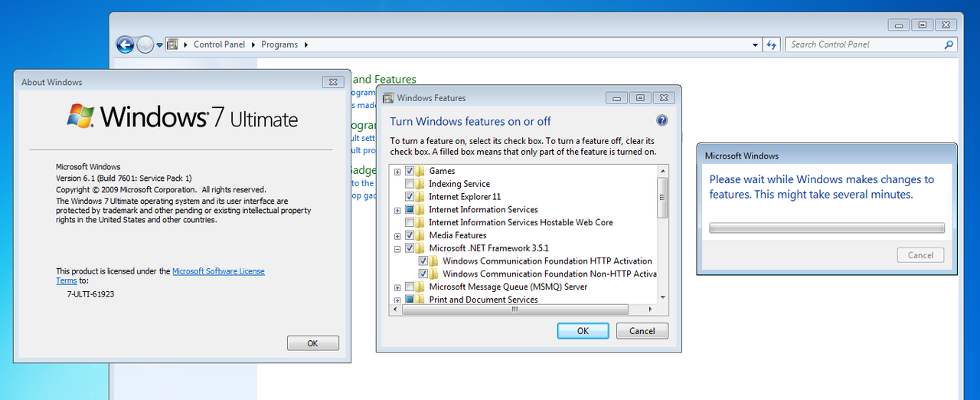This screenshot has width=980, height=400.
Task: Cancel the Windows Features dialog
Action: click(642, 331)
